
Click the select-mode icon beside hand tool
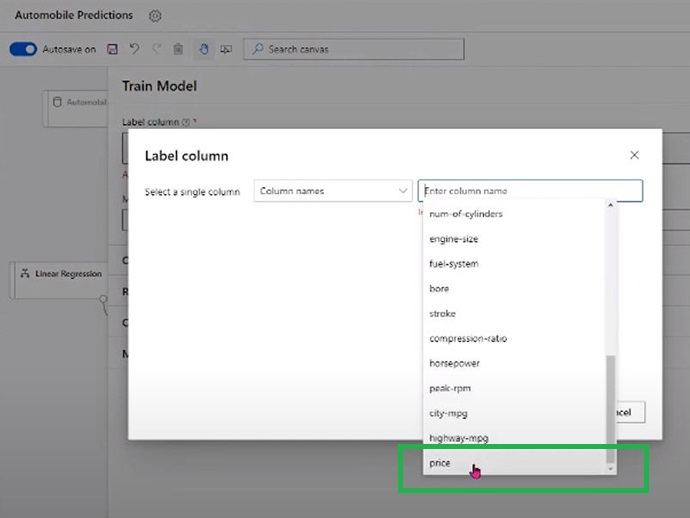tap(226, 49)
